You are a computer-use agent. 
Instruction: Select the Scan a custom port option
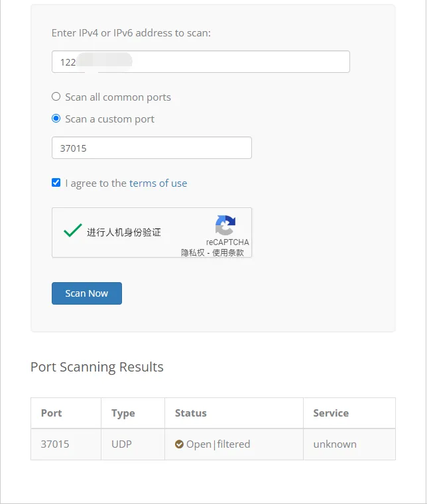click(56, 119)
